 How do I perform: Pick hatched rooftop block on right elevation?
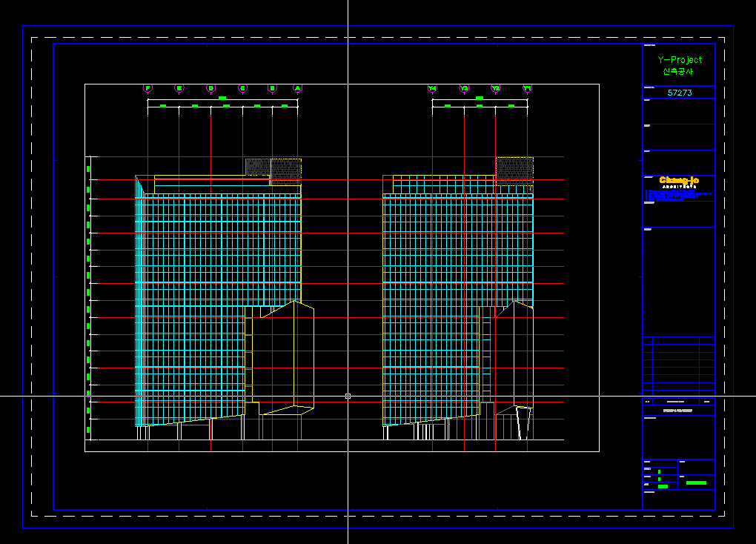click(x=514, y=170)
